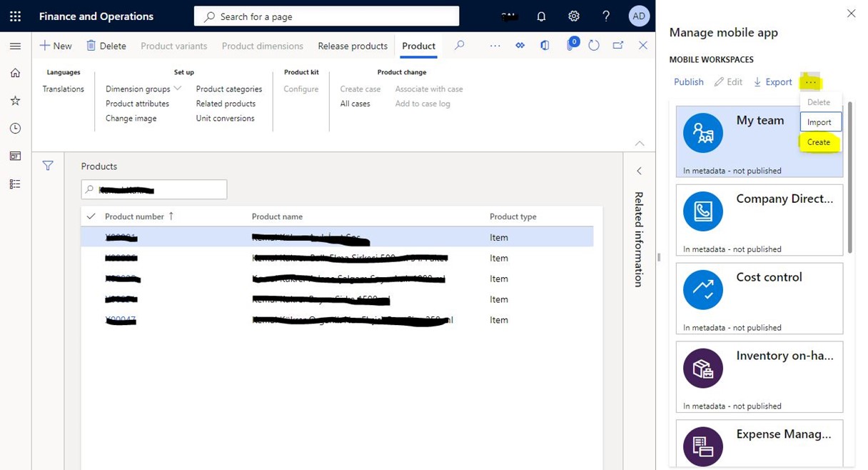Click Associate with case
The image size is (868, 470).
[x=429, y=89]
